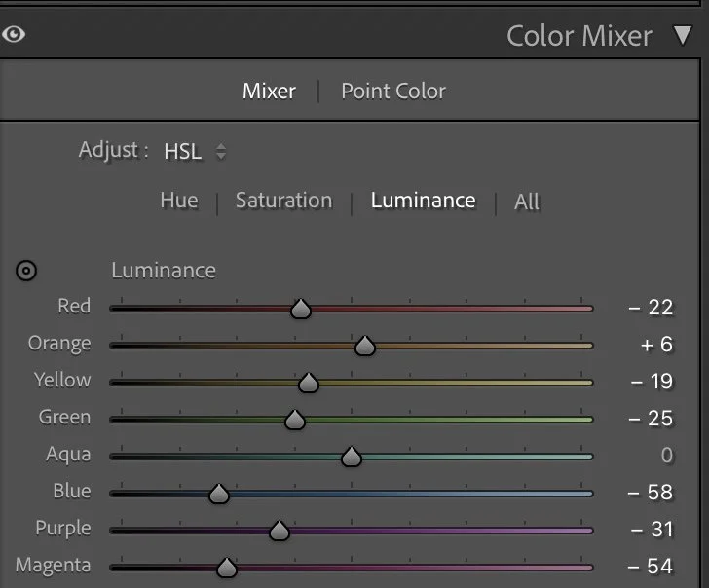Click the Adjust : label
Viewport: 709px width, 588px height.
coord(114,150)
